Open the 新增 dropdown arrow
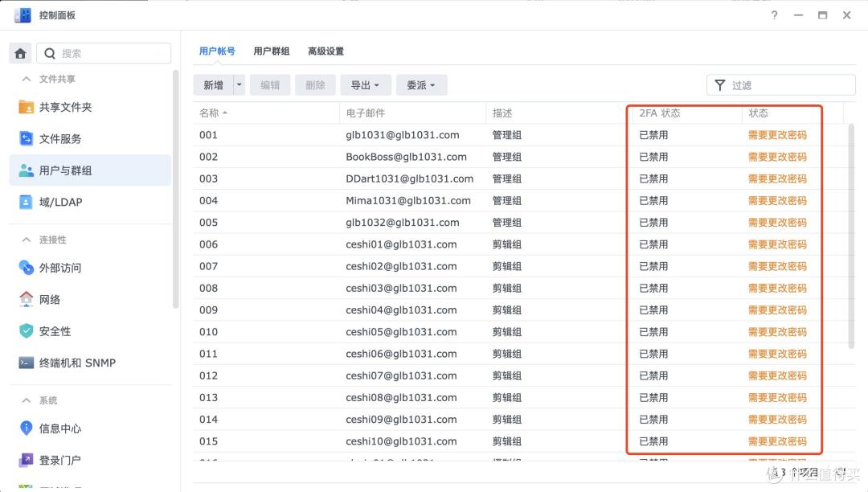868x492 pixels. pos(240,85)
